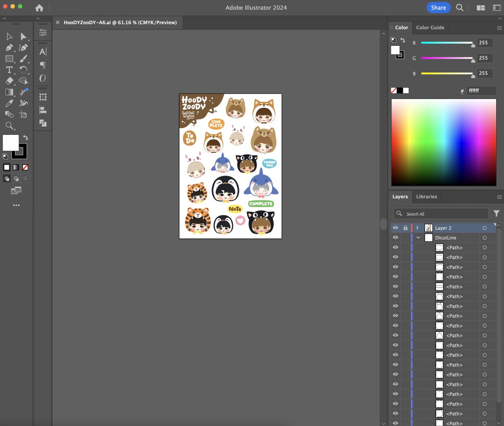Click the hex color value field
Image resolution: width=504 pixels, height=426 pixels.
coord(481,91)
